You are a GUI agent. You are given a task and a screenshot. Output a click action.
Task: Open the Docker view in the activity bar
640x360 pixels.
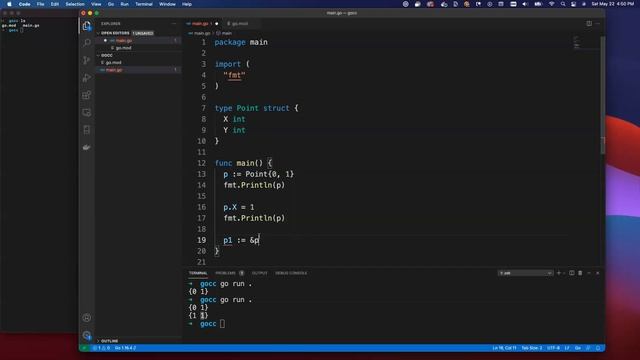[x=87, y=147]
